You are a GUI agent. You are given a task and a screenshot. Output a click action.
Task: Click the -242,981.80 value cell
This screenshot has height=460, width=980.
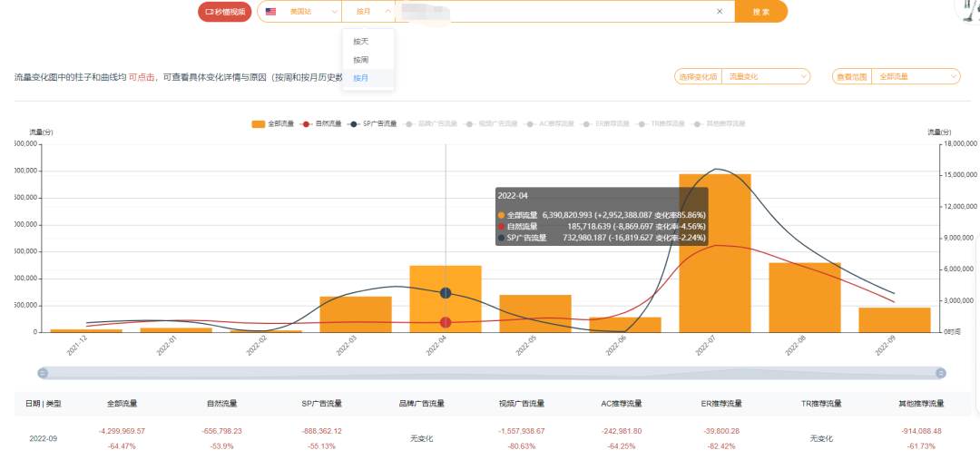point(622,431)
